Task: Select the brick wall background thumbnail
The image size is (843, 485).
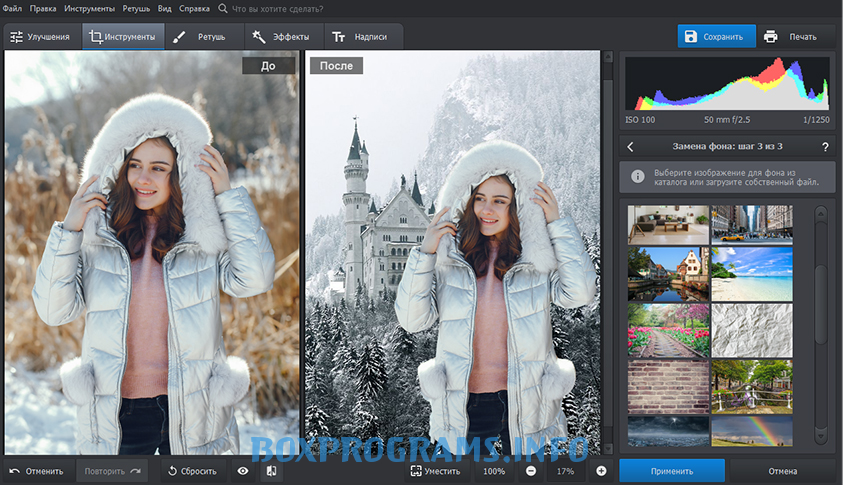Action: coord(668,387)
